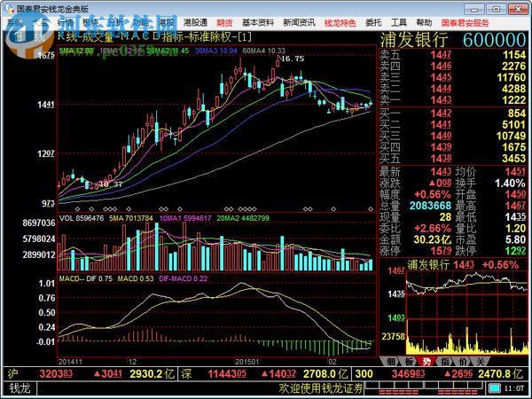Switch to the 价 price tab
This screenshot has height=399, width=532.
click(x=463, y=362)
